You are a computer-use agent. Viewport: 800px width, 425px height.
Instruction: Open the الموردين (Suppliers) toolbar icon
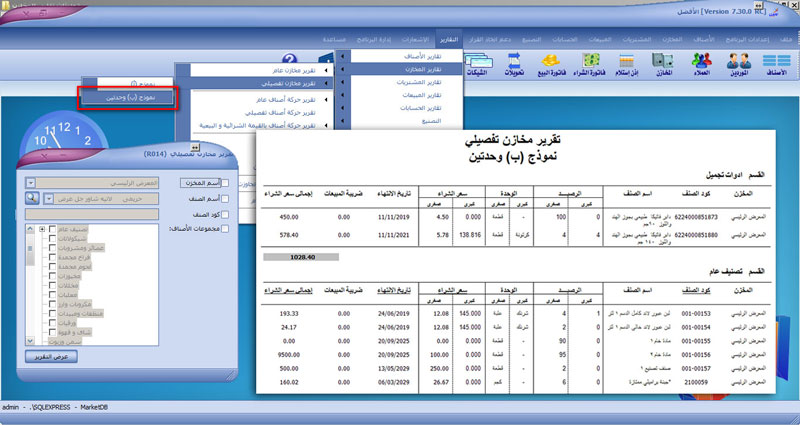(738, 65)
